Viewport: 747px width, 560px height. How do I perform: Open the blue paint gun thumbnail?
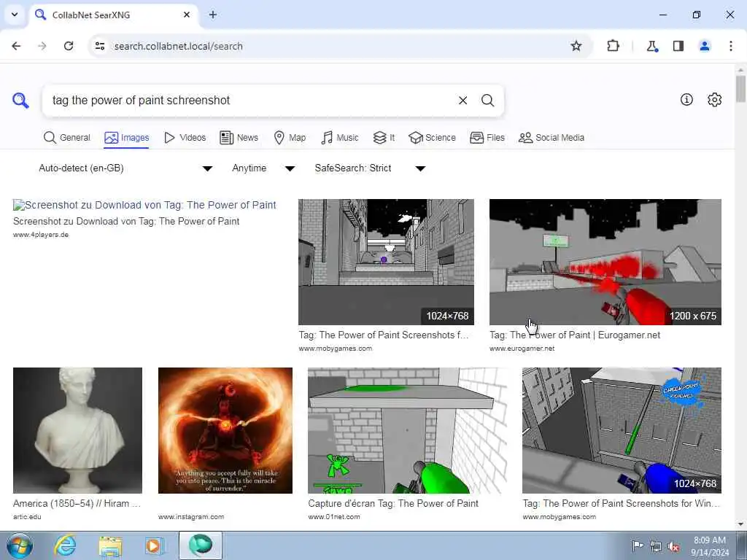point(622,430)
